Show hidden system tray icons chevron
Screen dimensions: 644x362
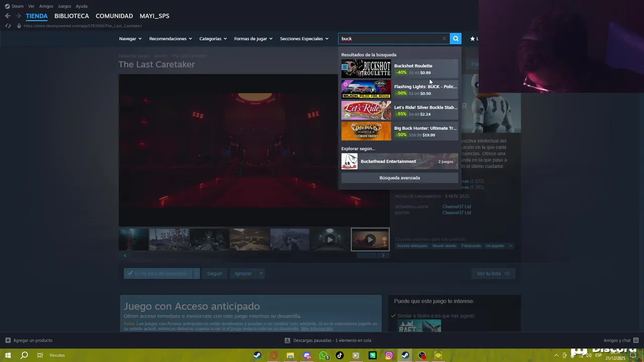click(x=556, y=355)
